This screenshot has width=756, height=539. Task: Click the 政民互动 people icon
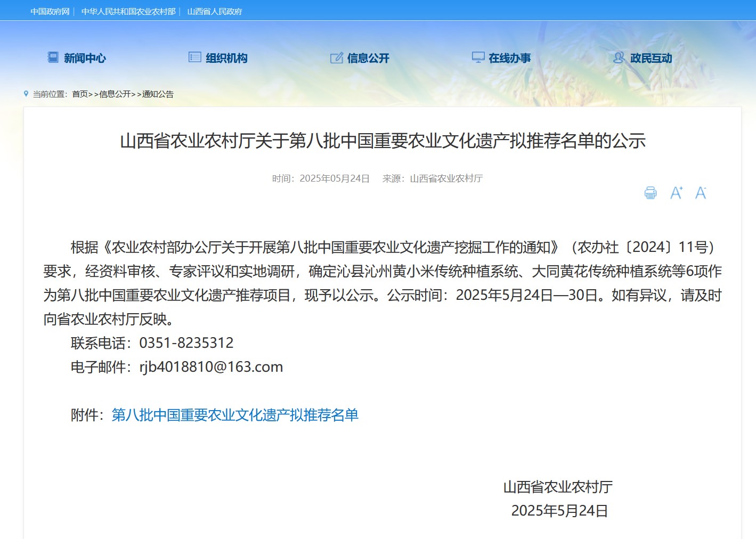click(x=619, y=58)
